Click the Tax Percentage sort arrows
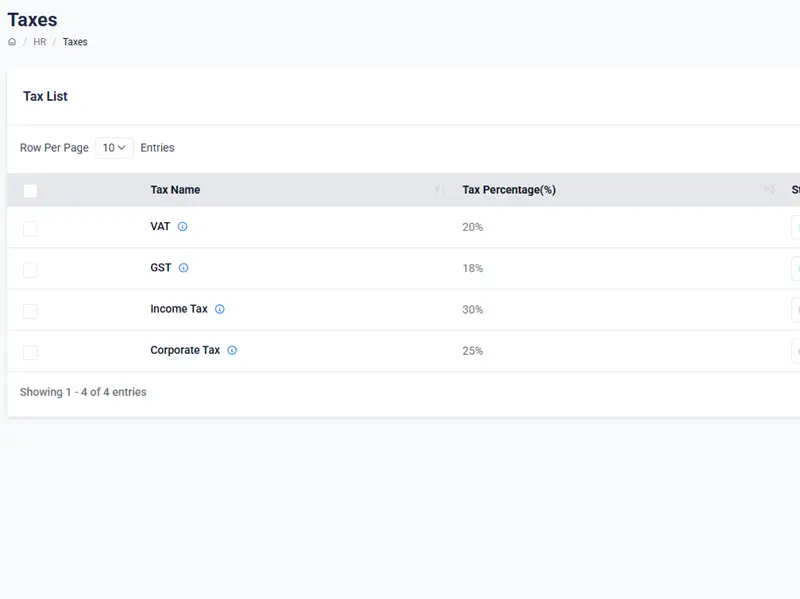This screenshot has height=599, width=800. 769,190
